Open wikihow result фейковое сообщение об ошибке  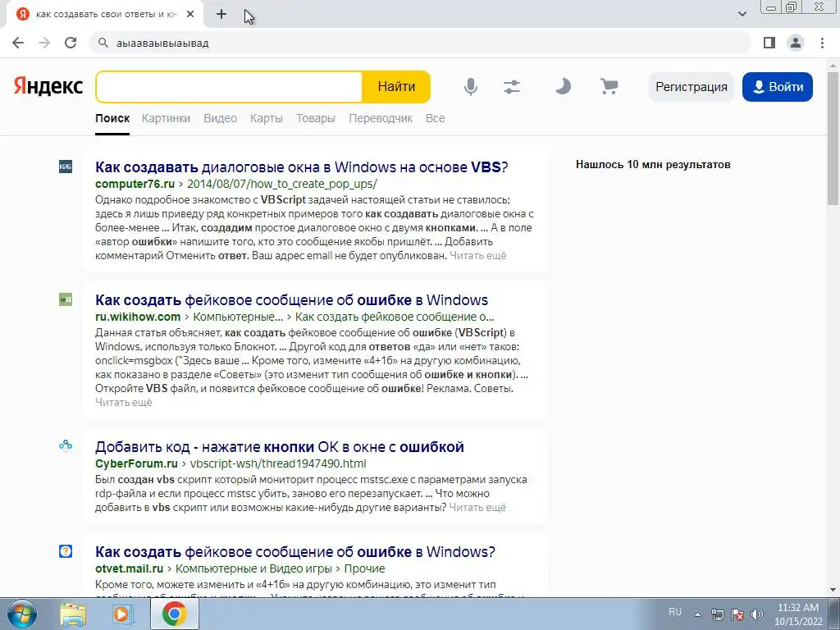pyautogui.click(x=292, y=300)
